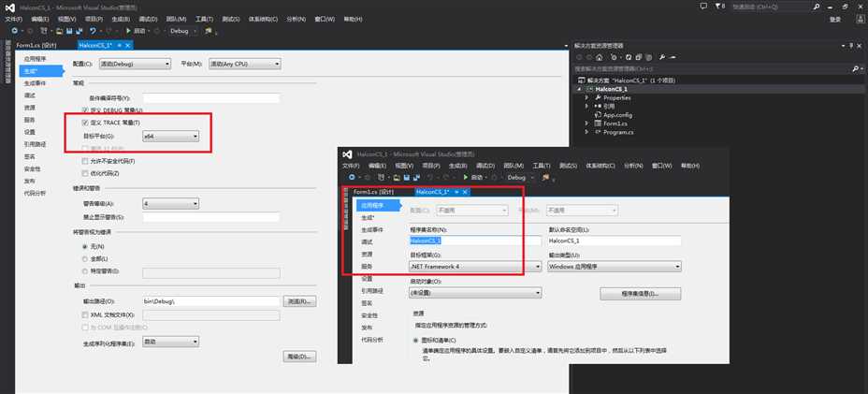868x394 pixels.
Task: Open 文件(F) menu in main window
Action: pos(14,20)
